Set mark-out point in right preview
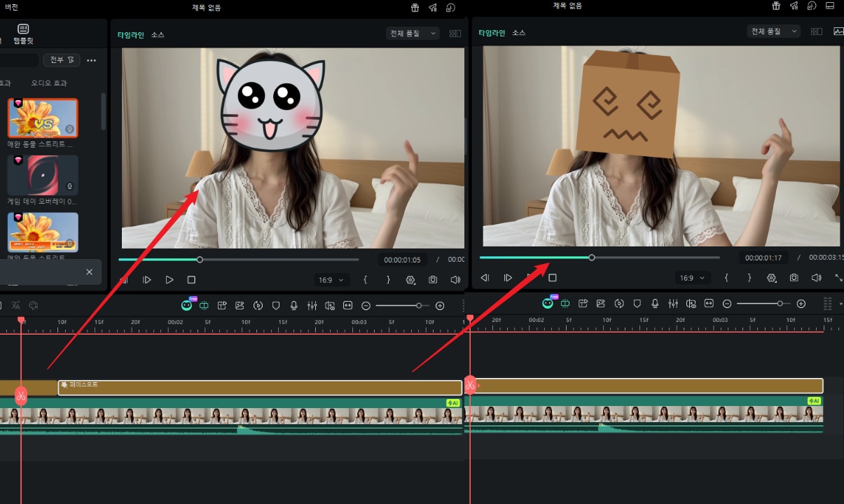The height and width of the screenshot is (504, 844). 749,278
